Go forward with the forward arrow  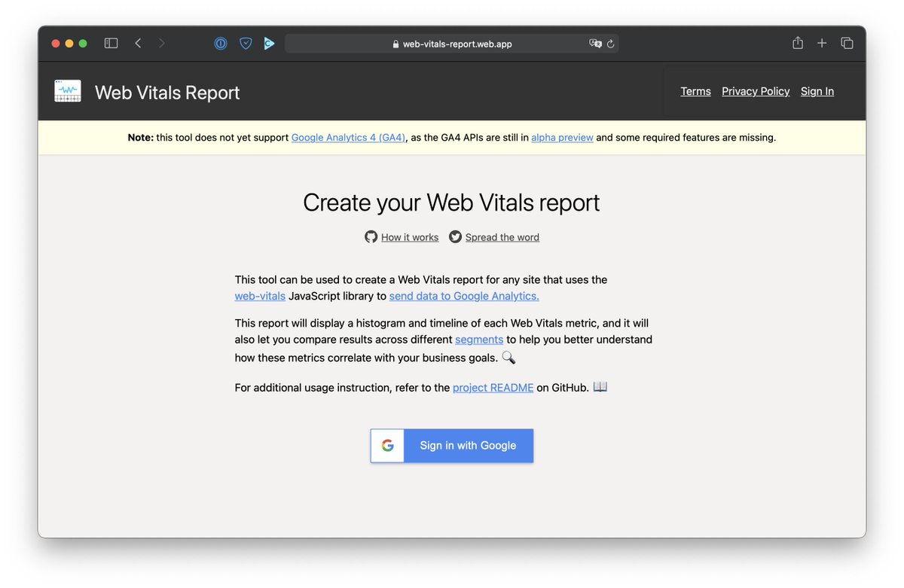161,44
